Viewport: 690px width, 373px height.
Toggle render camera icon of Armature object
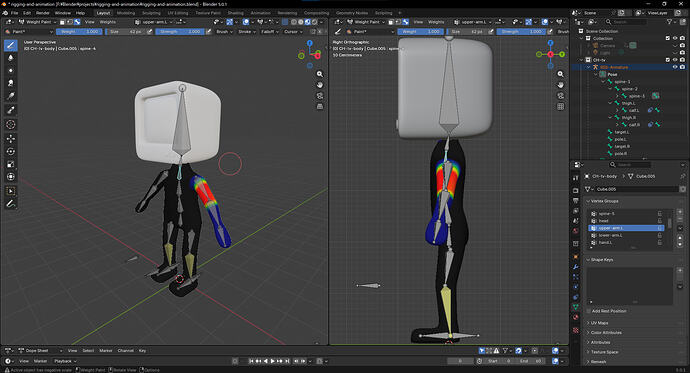682,67
